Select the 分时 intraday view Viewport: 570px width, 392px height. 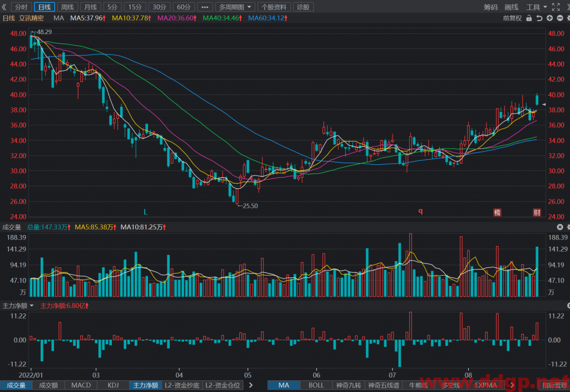click(22, 7)
